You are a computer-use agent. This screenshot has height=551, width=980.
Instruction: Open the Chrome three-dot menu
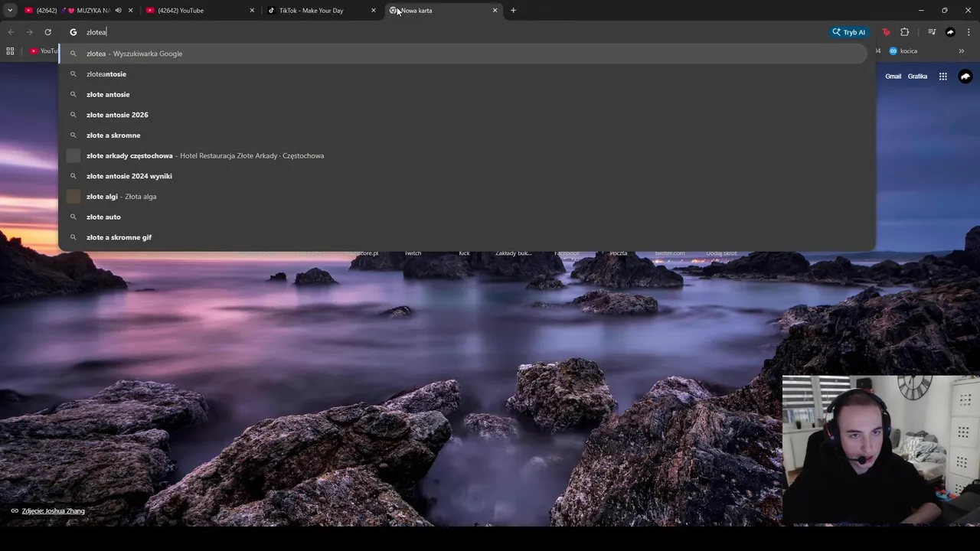tap(969, 32)
